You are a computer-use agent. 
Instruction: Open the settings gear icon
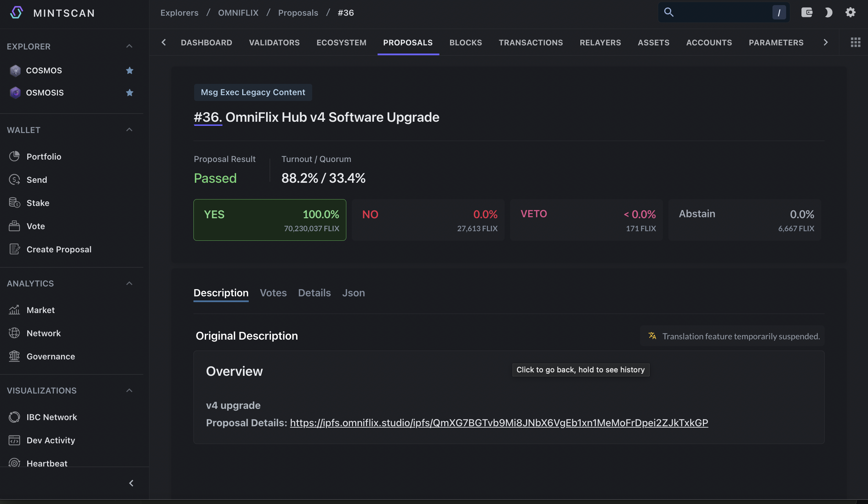click(x=851, y=12)
